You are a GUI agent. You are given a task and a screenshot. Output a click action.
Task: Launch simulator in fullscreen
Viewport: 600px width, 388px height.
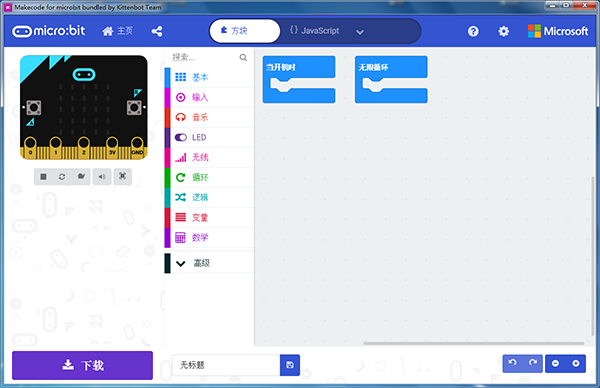coord(122,176)
